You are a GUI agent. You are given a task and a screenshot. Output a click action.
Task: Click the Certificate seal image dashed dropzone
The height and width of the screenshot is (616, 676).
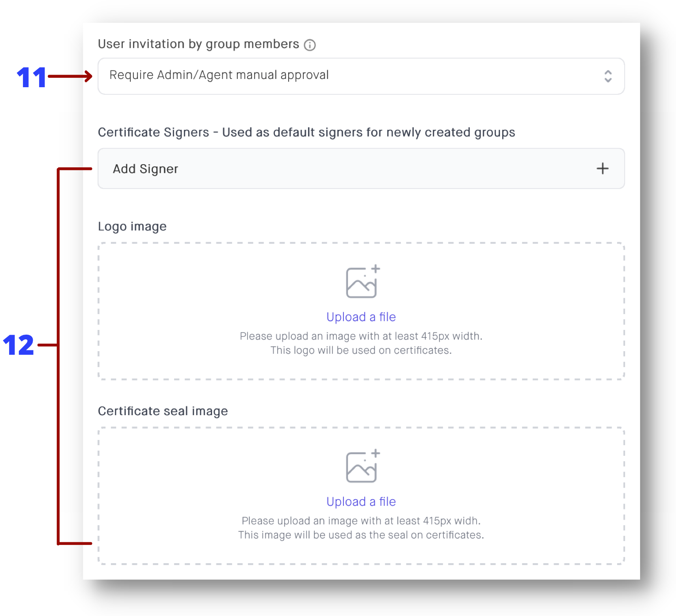361,496
